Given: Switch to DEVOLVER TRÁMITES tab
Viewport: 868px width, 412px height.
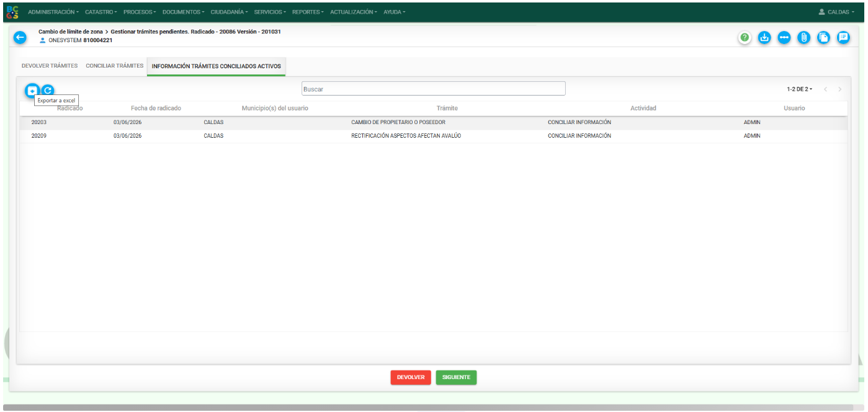Looking at the screenshot, I should (50, 66).
